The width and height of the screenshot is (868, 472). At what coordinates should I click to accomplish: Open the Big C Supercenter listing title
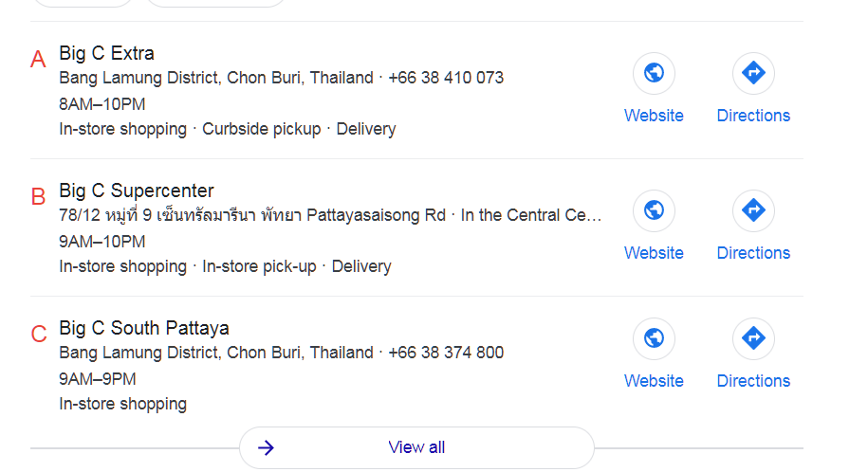click(x=137, y=191)
